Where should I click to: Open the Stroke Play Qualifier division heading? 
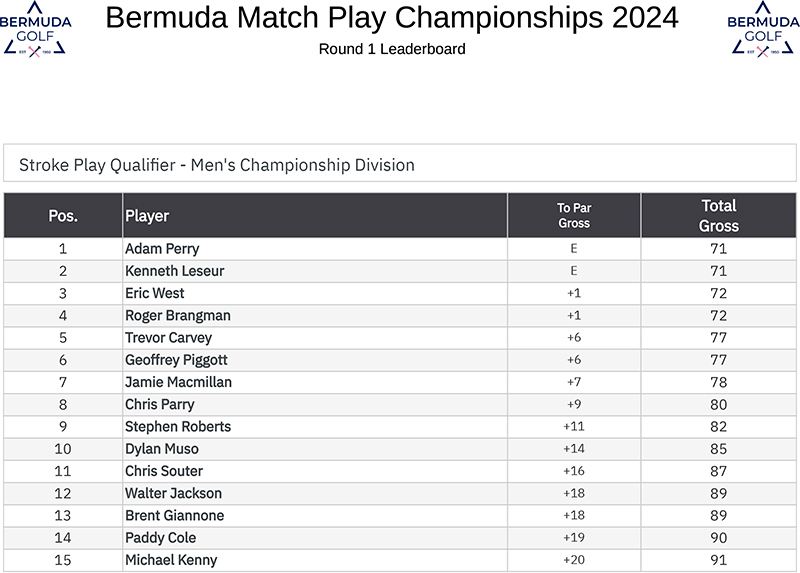pos(217,165)
